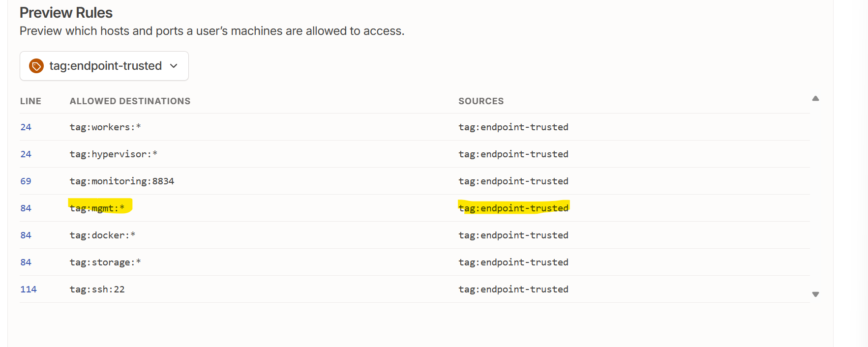
Task: Open line 24 link for tag:workers
Action: (x=26, y=127)
